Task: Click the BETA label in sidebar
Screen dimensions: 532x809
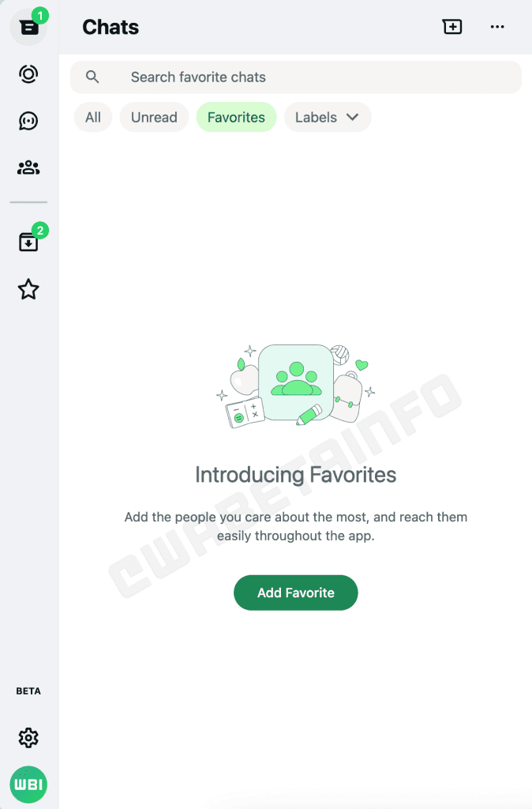Action: coord(28,691)
